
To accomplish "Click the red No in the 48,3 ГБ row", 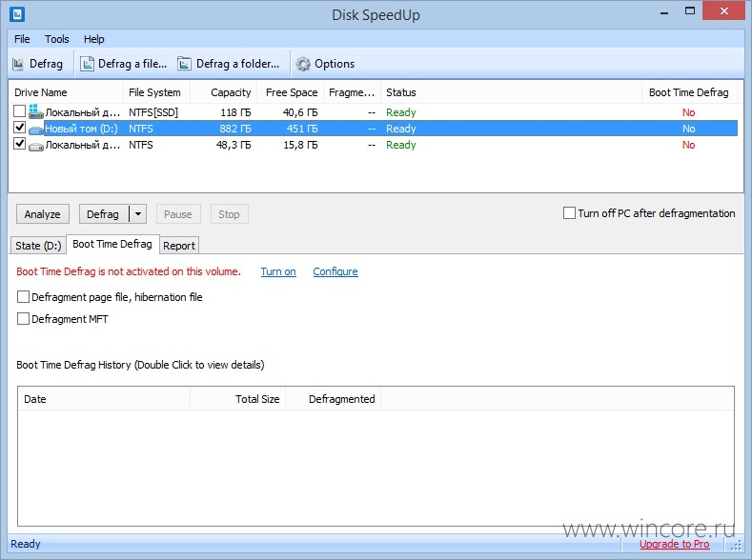I will click(689, 145).
